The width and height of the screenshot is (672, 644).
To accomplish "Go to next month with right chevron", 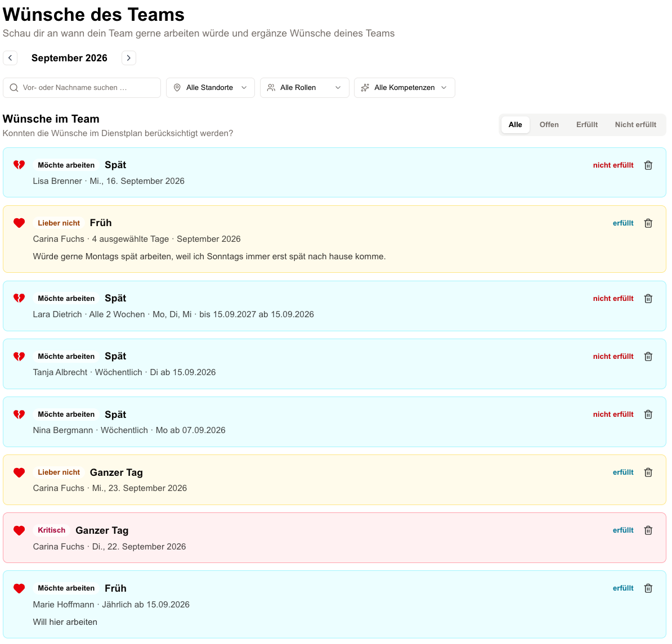I will point(128,58).
